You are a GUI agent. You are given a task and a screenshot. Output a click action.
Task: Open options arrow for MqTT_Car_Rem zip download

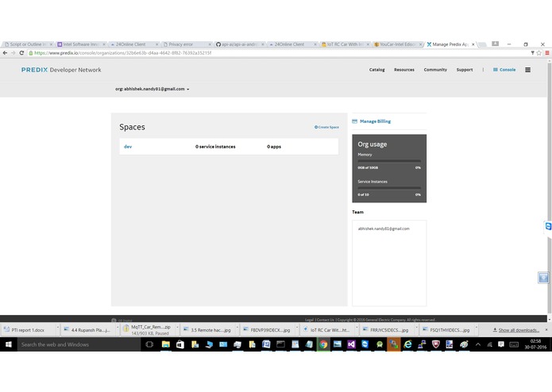177,329
